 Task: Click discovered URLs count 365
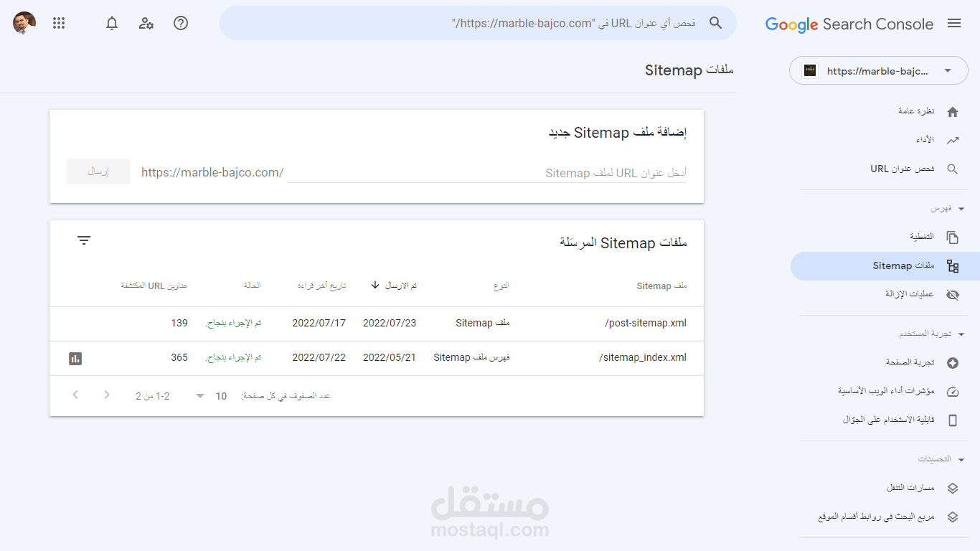[x=179, y=358]
